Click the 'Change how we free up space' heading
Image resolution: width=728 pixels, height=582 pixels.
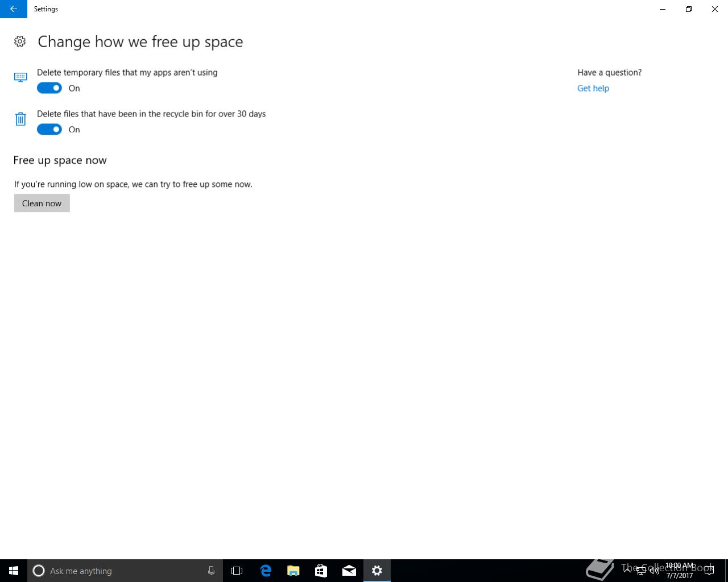point(140,42)
